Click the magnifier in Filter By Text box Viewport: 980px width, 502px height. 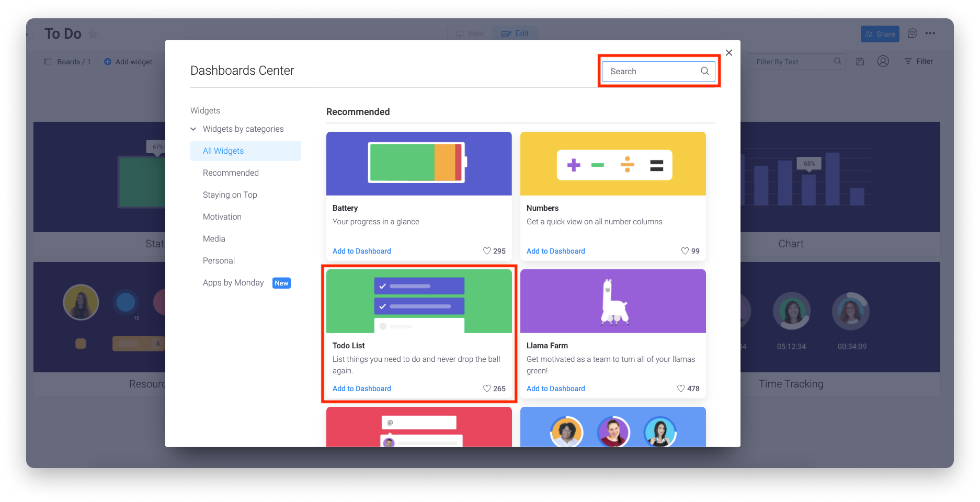click(x=837, y=61)
